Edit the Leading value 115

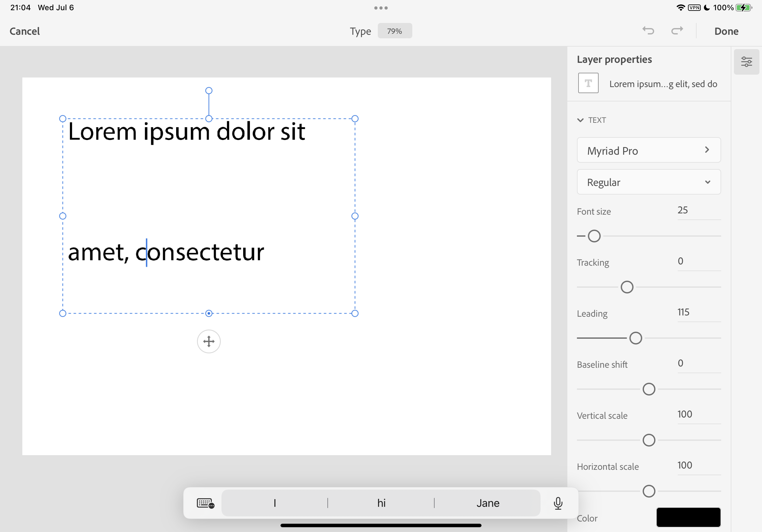[x=698, y=313]
